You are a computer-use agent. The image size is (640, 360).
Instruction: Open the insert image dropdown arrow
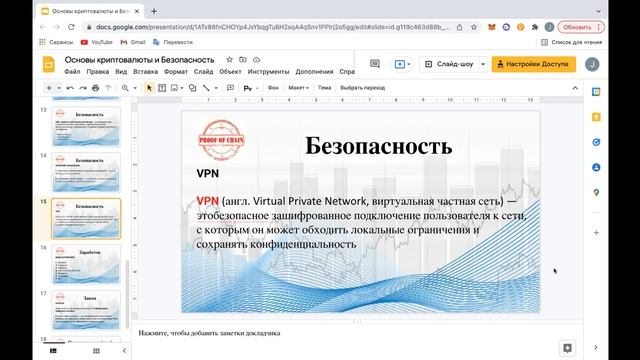(x=182, y=88)
